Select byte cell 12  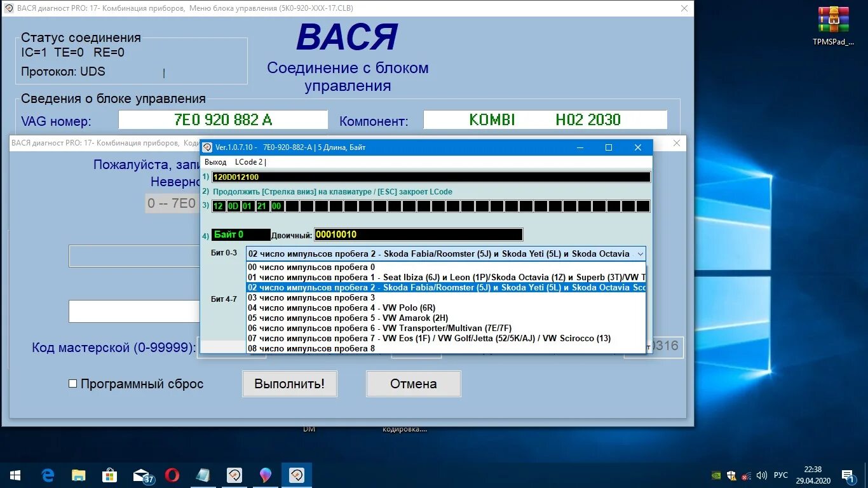(x=219, y=207)
